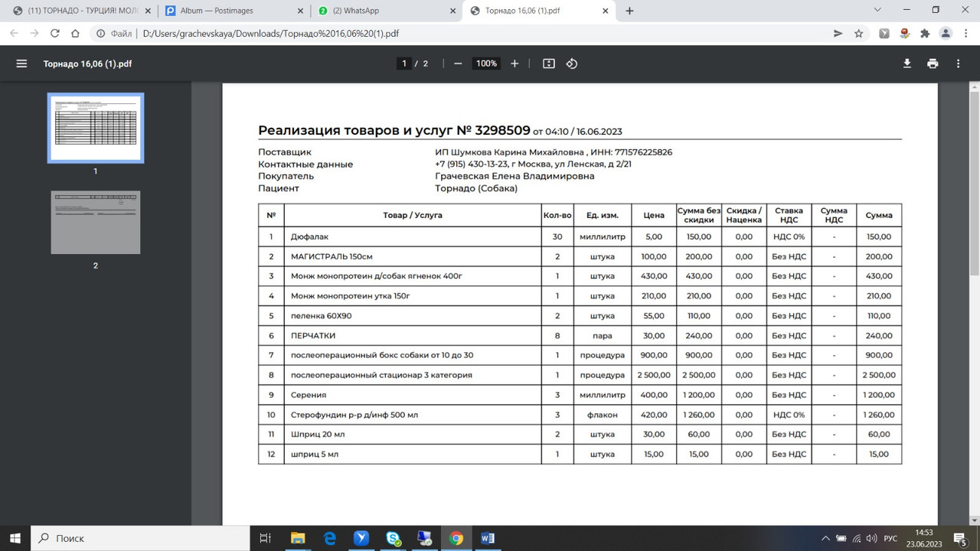
Task: Click the Торнадо 16,06 (1).pdf viewer title
Action: click(x=87, y=64)
